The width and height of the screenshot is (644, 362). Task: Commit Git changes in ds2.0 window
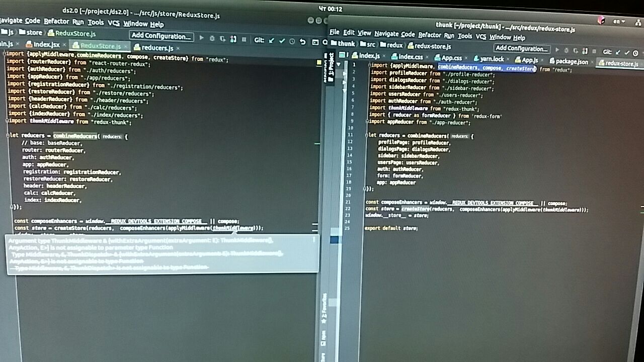pos(282,41)
